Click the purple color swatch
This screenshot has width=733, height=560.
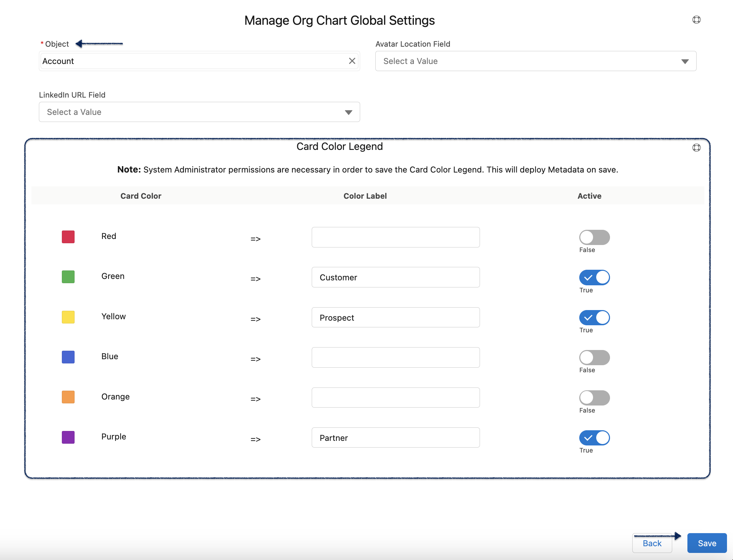coord(68,437)
